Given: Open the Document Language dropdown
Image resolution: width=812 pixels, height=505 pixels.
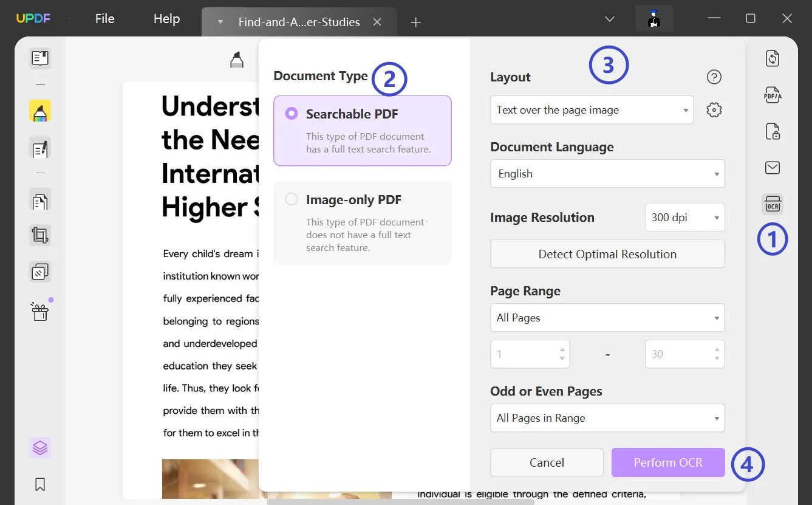Looking at the screenshot, I should click(607, 174).
